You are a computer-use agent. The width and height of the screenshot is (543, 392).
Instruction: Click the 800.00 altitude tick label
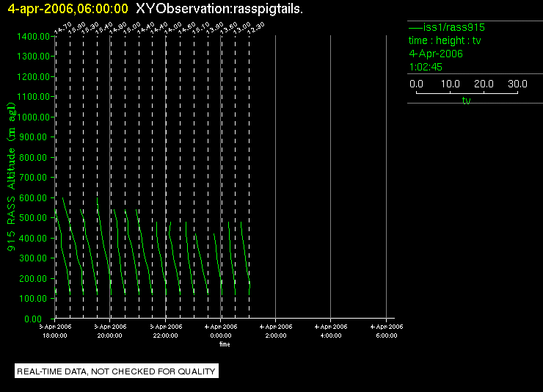click(34, 158)
